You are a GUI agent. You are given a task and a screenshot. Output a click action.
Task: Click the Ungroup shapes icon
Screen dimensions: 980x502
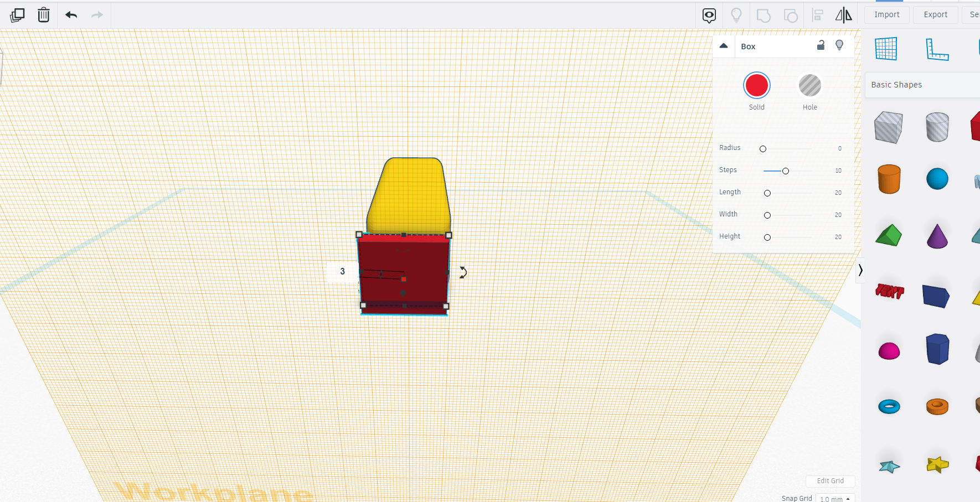(x=791, y=15)
